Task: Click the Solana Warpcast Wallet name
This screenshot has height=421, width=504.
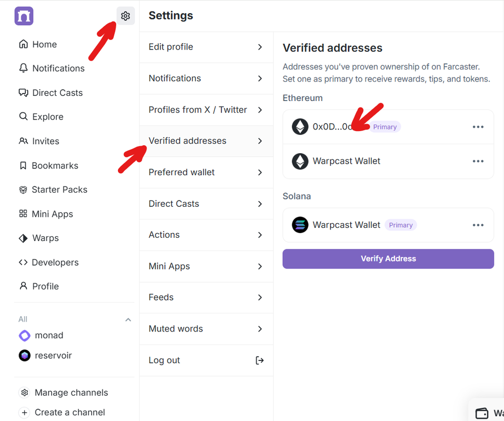Action: point(347,225)
